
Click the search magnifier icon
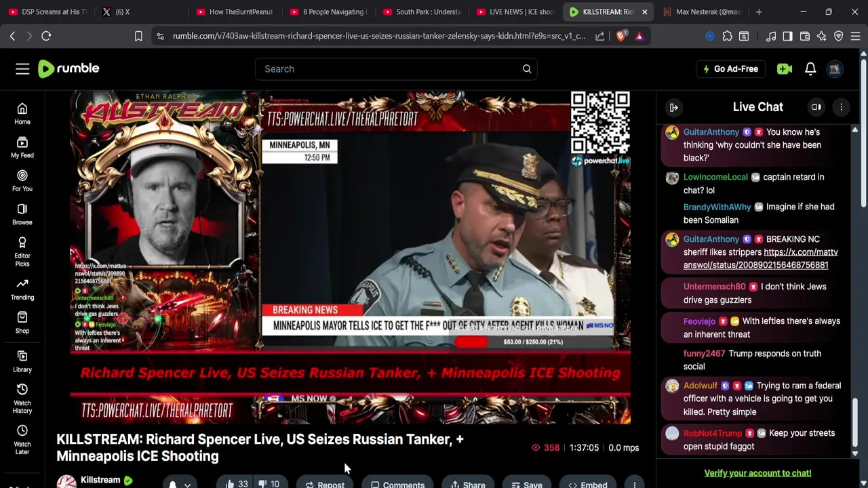tap(527, 68)
